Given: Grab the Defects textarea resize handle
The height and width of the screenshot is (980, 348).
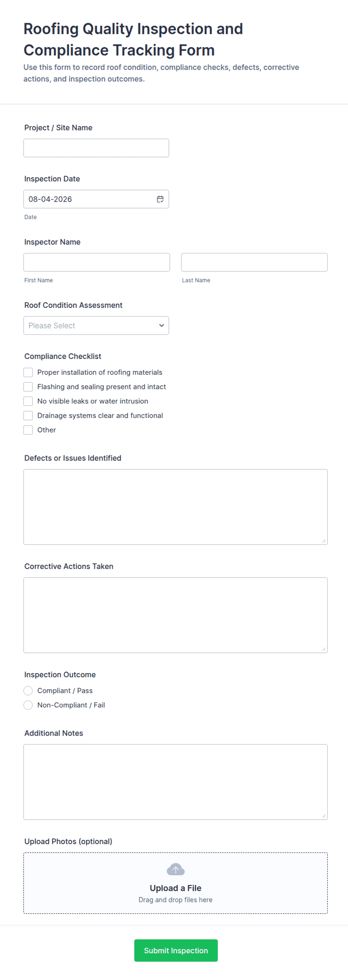Looking at the screenshot, I should [x=324, y=541].
